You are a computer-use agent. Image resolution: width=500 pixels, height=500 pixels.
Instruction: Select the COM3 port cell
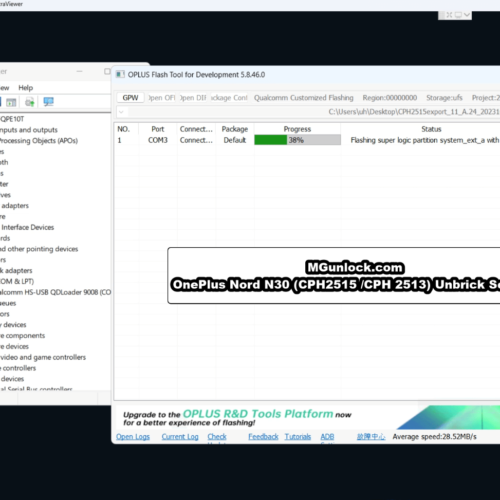click(x=158, y=140)
